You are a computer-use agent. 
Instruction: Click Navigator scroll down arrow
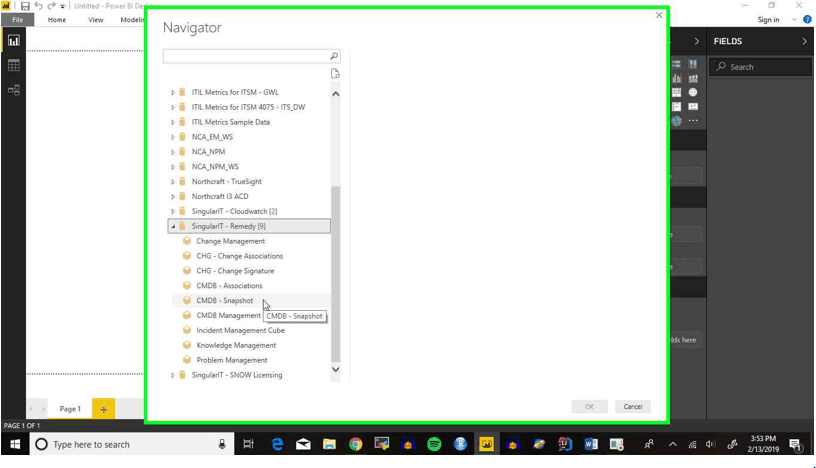[336, 370]
